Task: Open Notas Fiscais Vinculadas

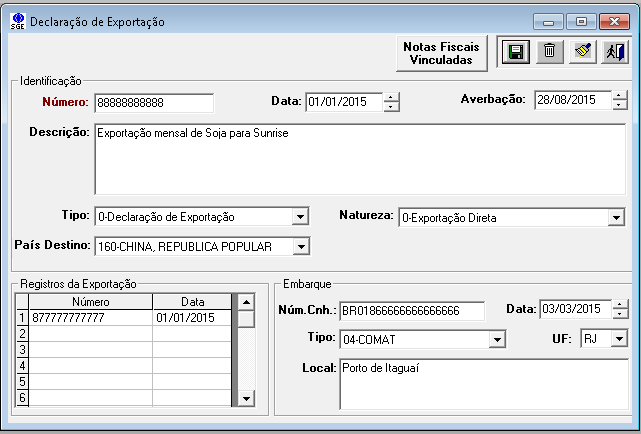Action: pos(441,53)
